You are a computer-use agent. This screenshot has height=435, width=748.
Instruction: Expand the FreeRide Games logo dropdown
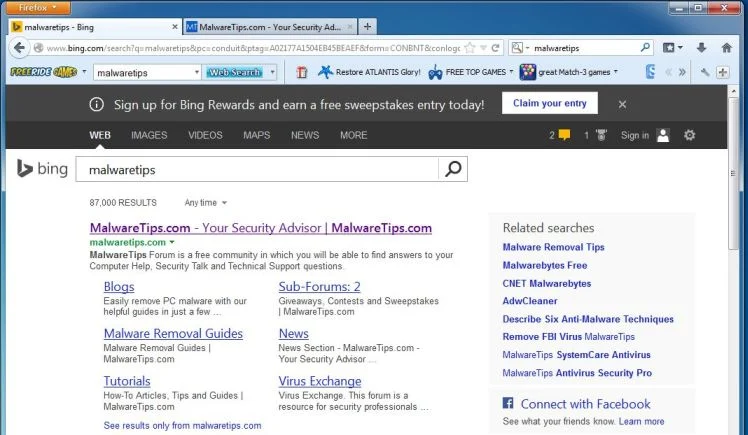pos(84,72)
